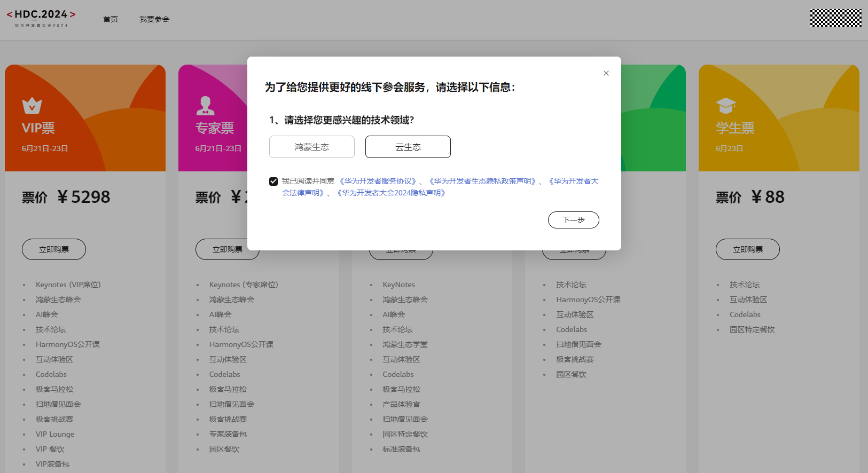868x473 pixels.
Task: Click 鸿蒙生态学堂 list item
Action: tap(405, 344)
